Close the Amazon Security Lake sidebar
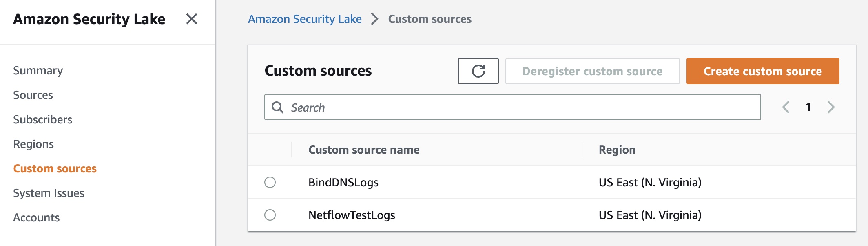The image size is (868, 246). tap(191, 19)
